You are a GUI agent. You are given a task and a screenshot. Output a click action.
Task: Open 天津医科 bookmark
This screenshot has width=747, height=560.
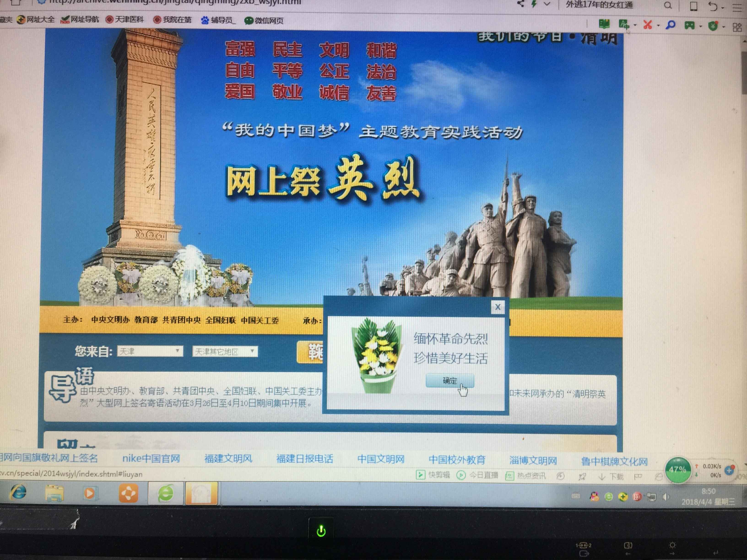pyautogui.click(x=124, y=20)
